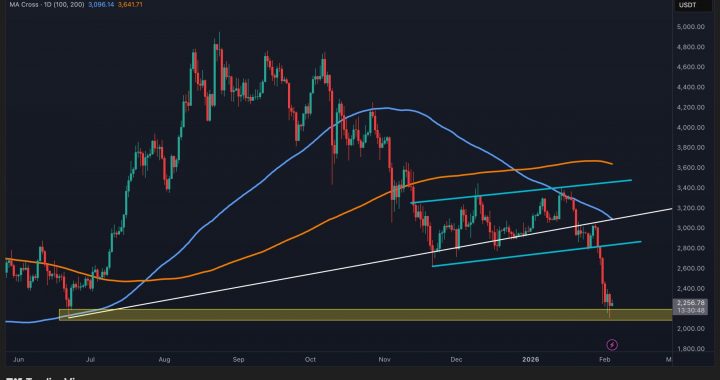Click the 4,800.00 price axis label
This screenshot has width=720, height=380.
(x=691, y=47)
